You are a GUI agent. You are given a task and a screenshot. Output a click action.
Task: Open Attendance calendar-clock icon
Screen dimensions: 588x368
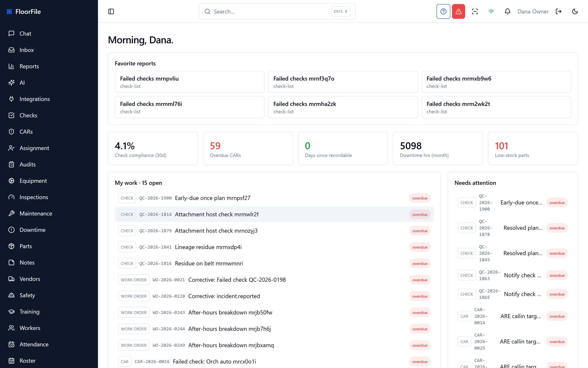pyautogui.click(x=11, y=344)
